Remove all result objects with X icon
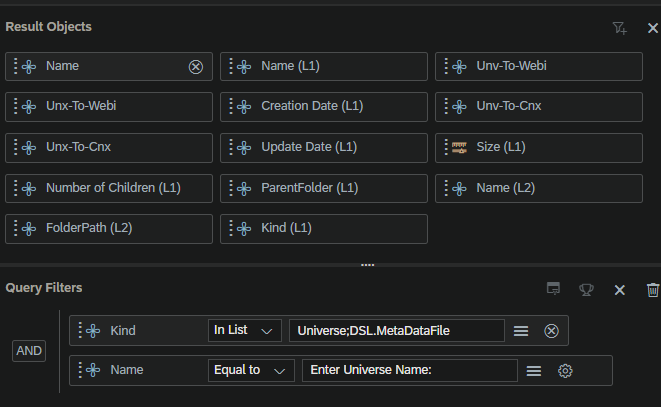 [x=653, y=28]
